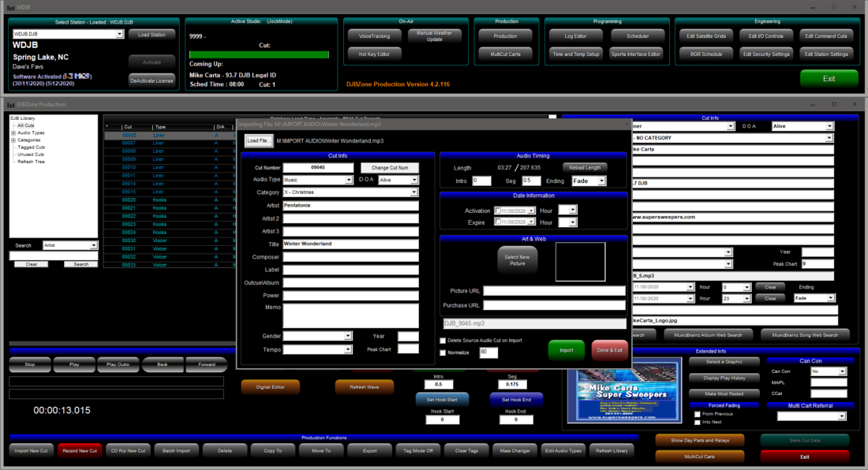Click the Forward transport button
This screenshot has width=868, height=470.
pos(207,364)
